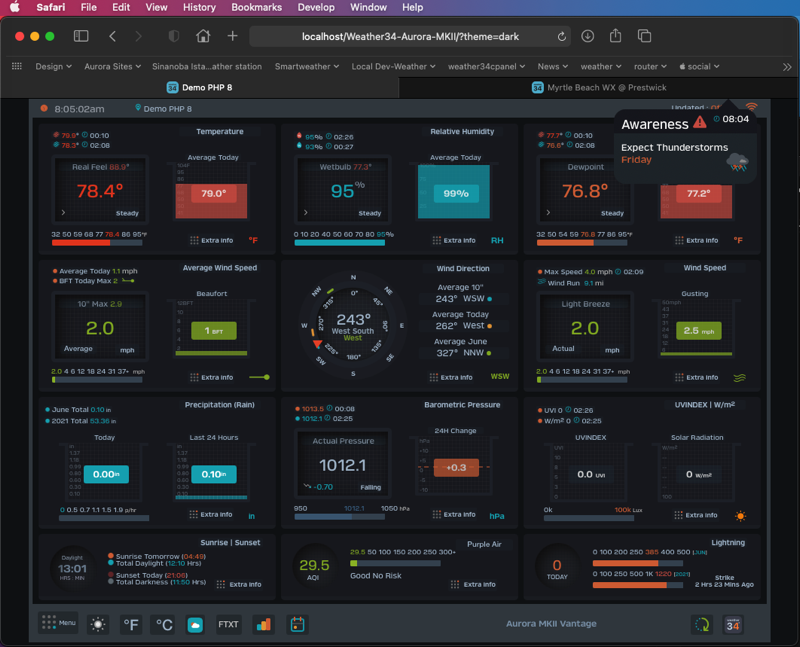Screen dimensions: 800x647
Task: Expand the weather bookmarks folder
Action: (x=601, y=66)
